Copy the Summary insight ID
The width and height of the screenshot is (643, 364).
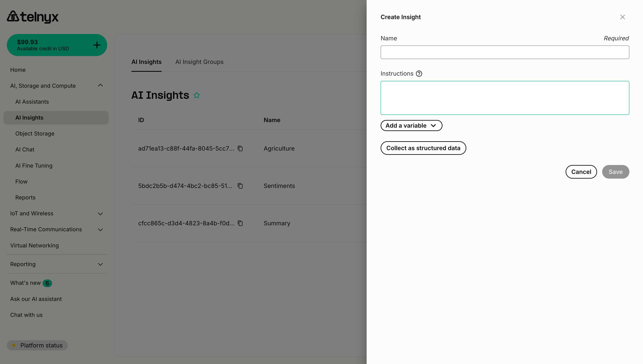(x=240, y=223)
